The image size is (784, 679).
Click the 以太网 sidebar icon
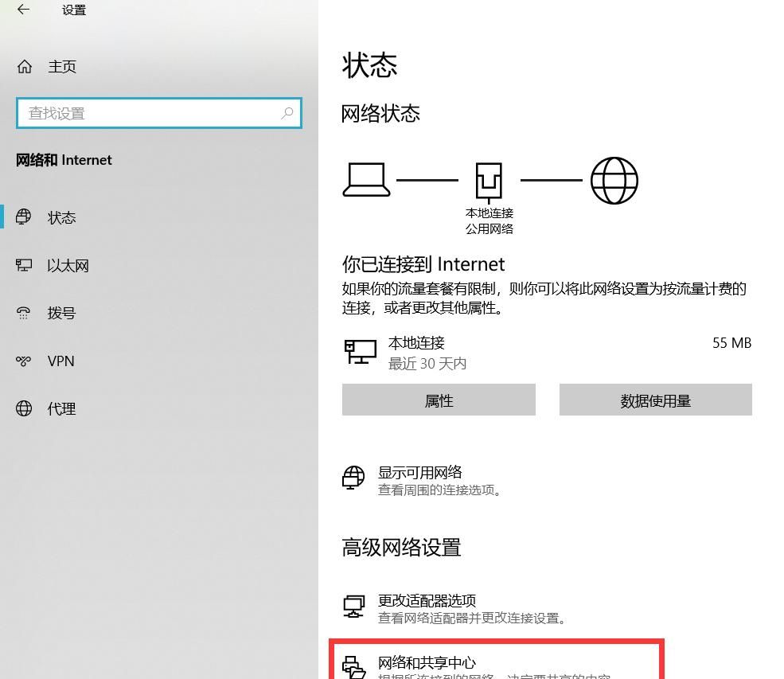[x=25, y=265]
